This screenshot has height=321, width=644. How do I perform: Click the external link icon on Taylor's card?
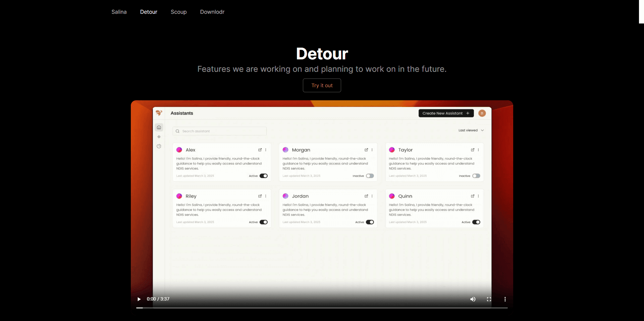pos(473,150)
